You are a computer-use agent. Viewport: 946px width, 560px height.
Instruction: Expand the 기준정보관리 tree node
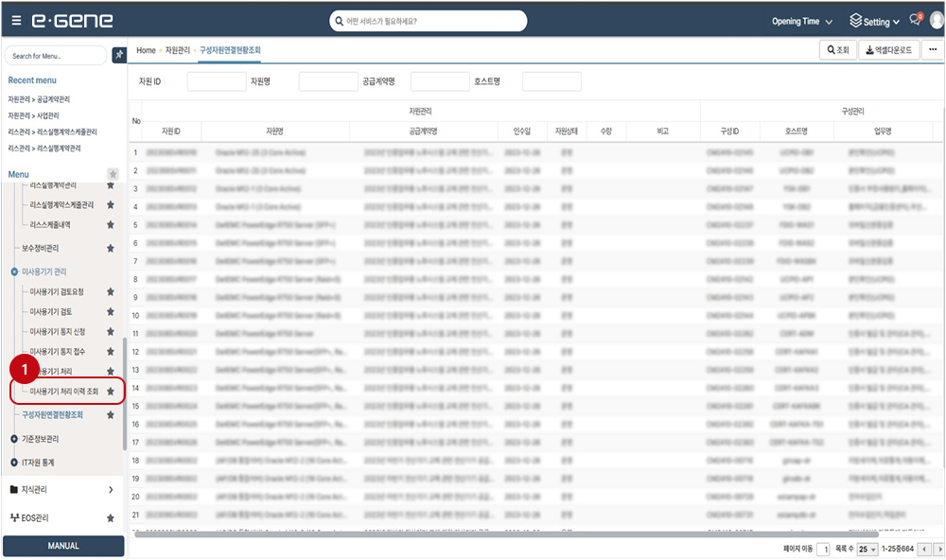(x=13, y=439)
